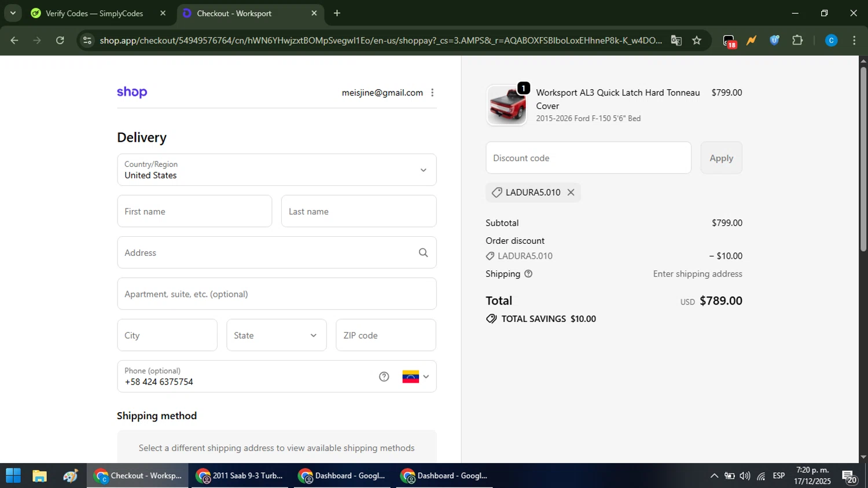Click the Bitwarden shield extension icon
Image resolution: width=868 pixels, height=488 pixels.
(x=774, y=41)
